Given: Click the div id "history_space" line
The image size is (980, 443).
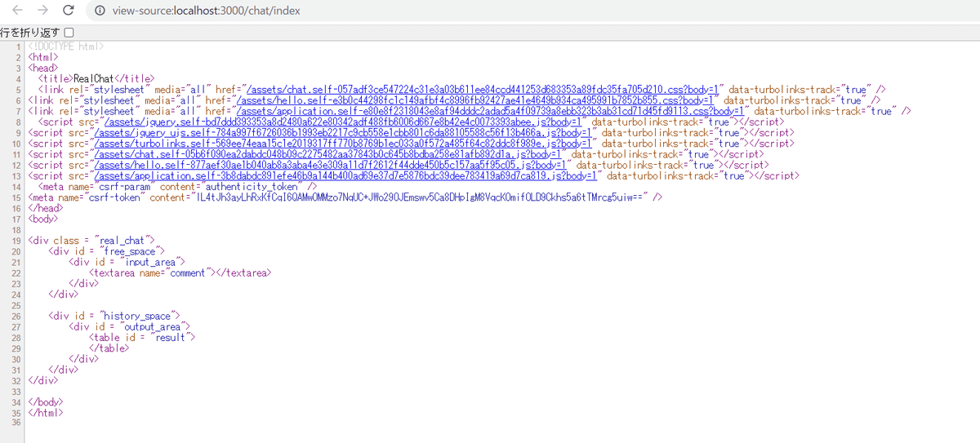Looking at the screenshot, I should 114,315.
